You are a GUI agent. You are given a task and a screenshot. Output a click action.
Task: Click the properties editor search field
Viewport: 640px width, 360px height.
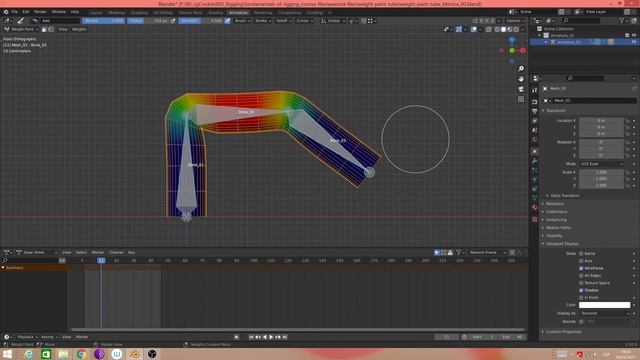pyautogui.click(x=585, y=78)
